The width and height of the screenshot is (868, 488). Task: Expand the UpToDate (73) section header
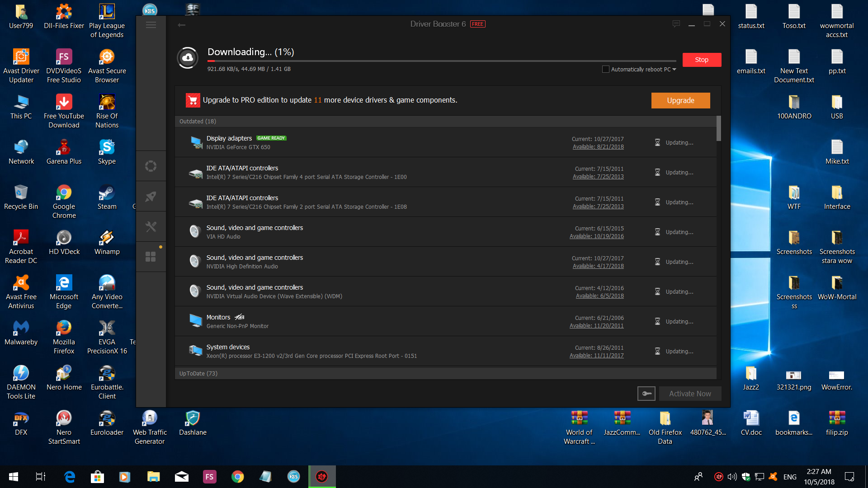(198, 373)
